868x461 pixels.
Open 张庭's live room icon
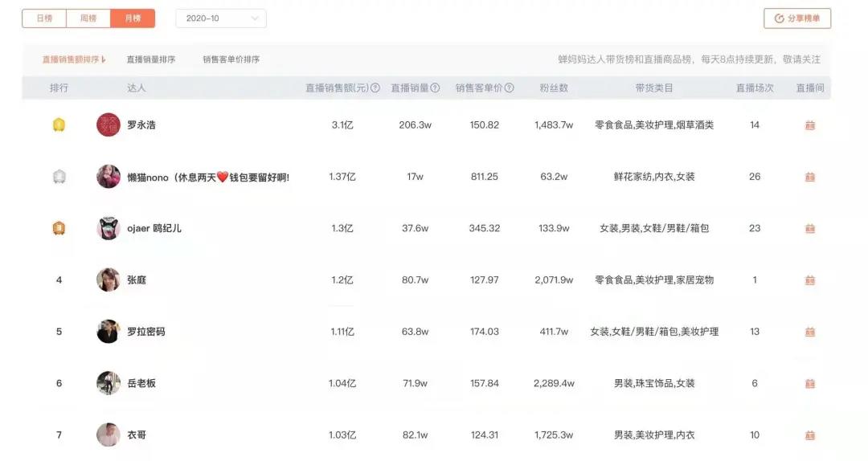810,280
